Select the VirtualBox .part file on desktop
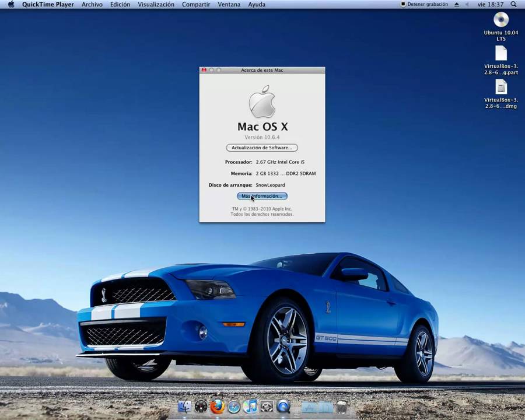525x420 pixels. pos(501,54)
